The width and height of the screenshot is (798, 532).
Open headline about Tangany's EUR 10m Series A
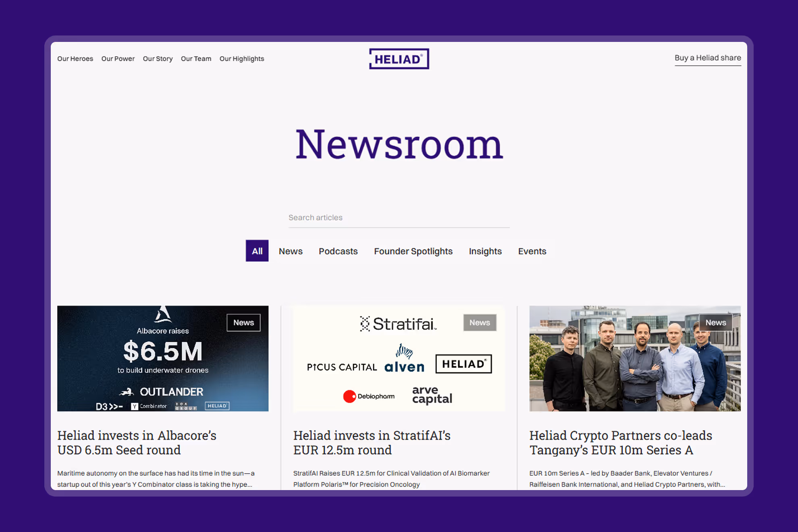click(x=620, y=443)
